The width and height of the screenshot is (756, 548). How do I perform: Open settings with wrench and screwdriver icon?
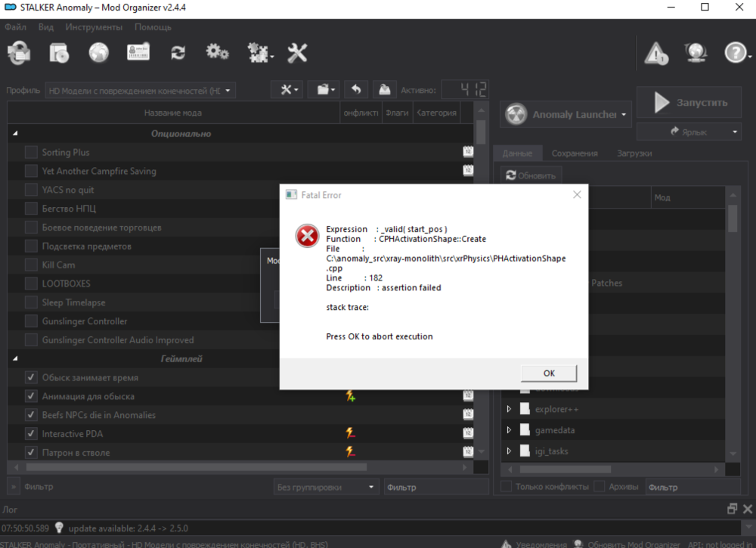(297, 52)
